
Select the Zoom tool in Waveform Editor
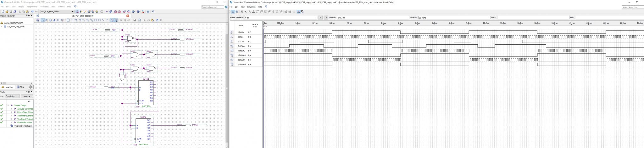(x=237, y=12)
